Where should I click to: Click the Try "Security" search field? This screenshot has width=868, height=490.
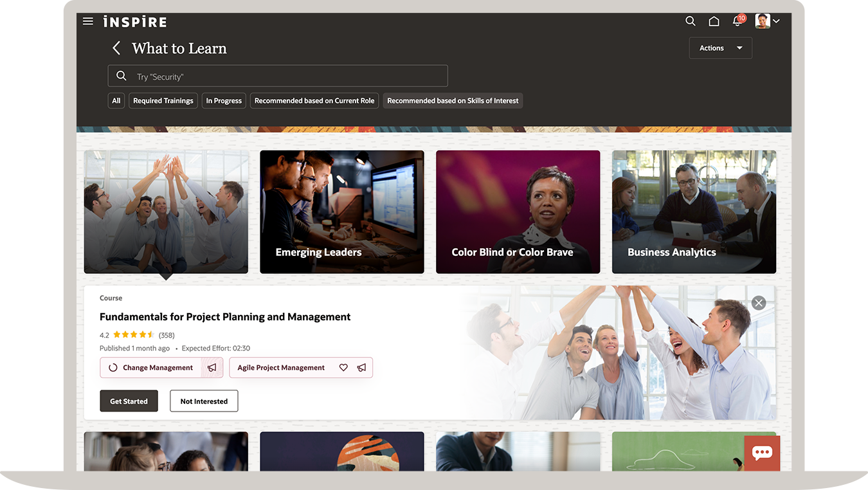pos(278,76)
